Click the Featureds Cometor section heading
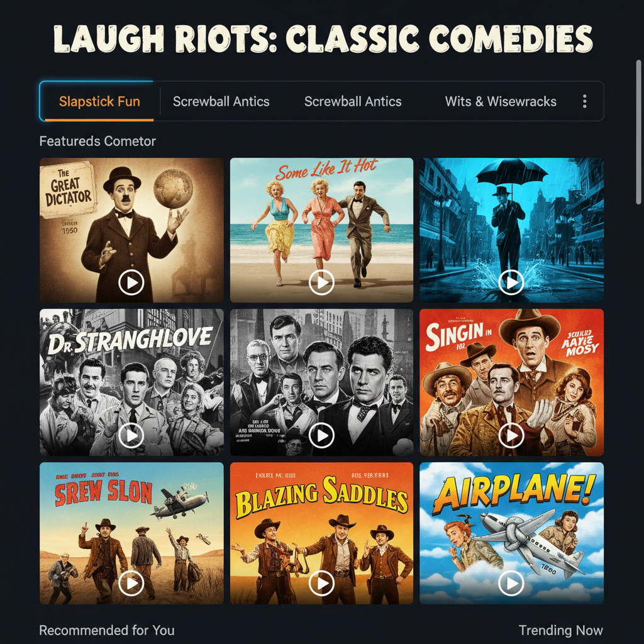The image size is (644, 644). [97, 142]
